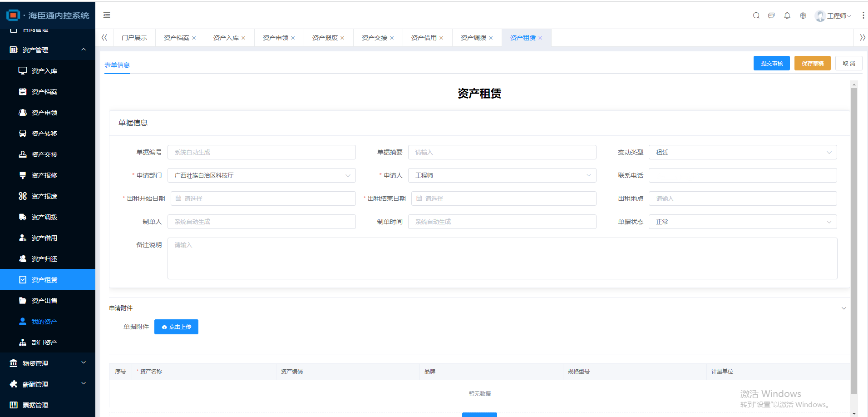Click the 提交审核 button

coord(771,64)
